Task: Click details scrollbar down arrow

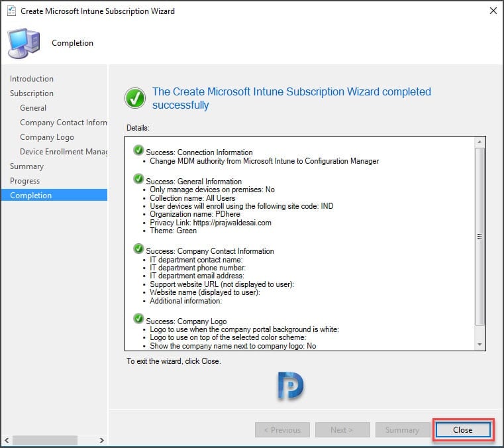Action: (x=479, y=345)
